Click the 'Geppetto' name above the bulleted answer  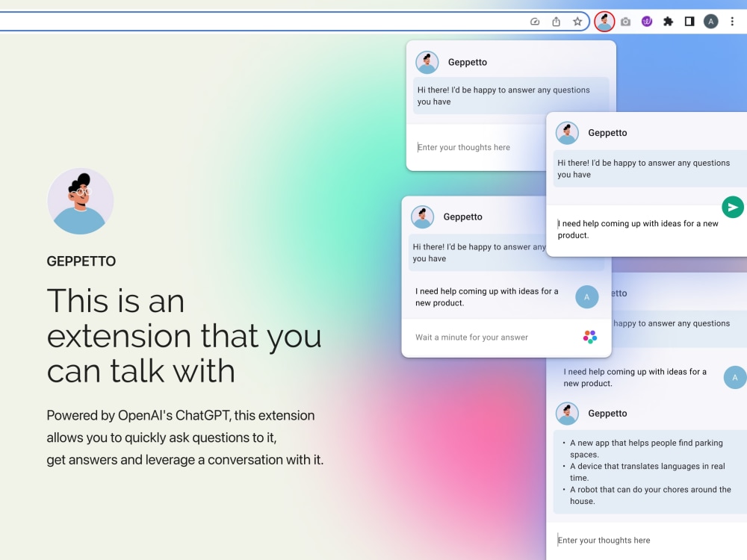(607, 414)
